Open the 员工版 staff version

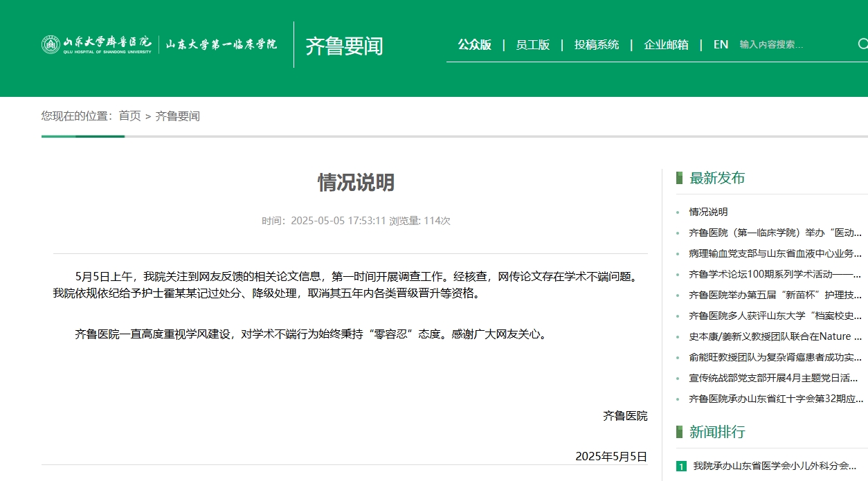[x=532, y=44]
